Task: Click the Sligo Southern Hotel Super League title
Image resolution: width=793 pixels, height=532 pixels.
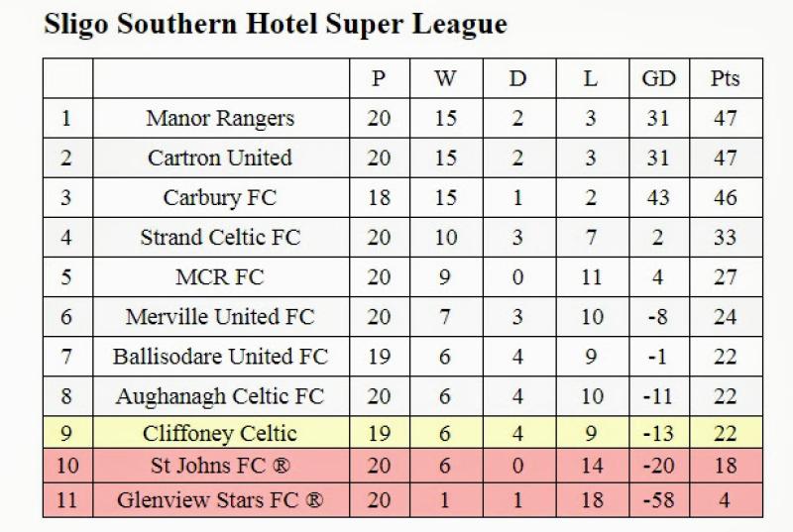Action: (276, 25)
